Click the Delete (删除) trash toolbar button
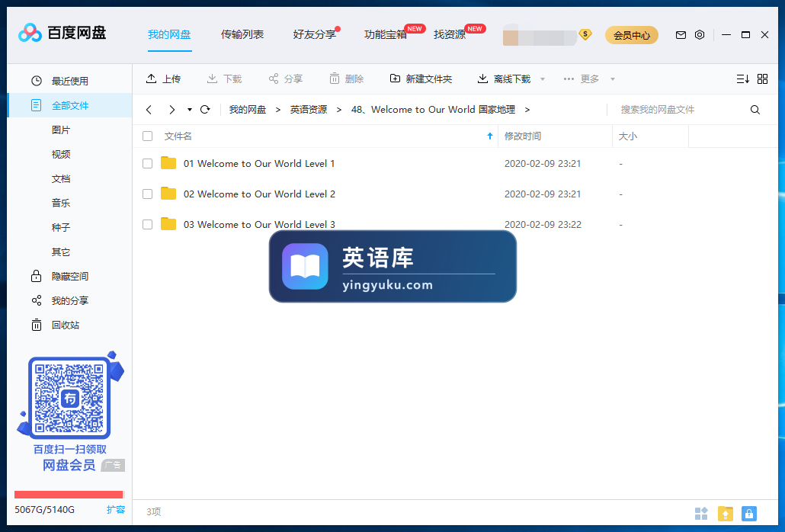 point(347,79)
